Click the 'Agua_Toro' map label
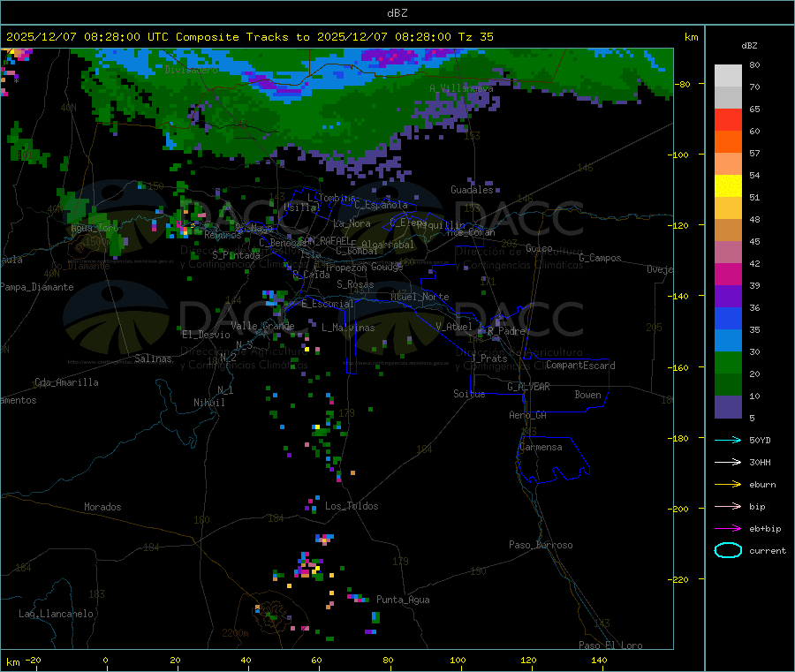 tap(95, 228)
